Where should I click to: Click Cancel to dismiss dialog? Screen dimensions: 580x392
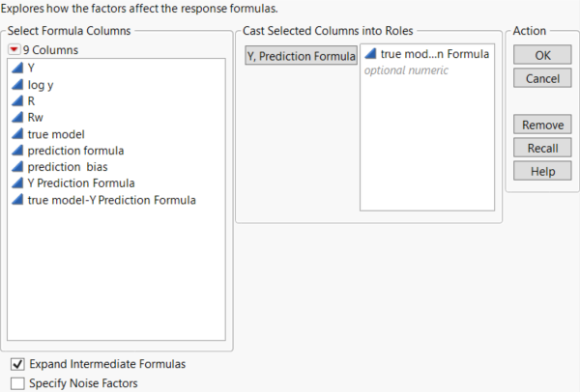point(541,78)
